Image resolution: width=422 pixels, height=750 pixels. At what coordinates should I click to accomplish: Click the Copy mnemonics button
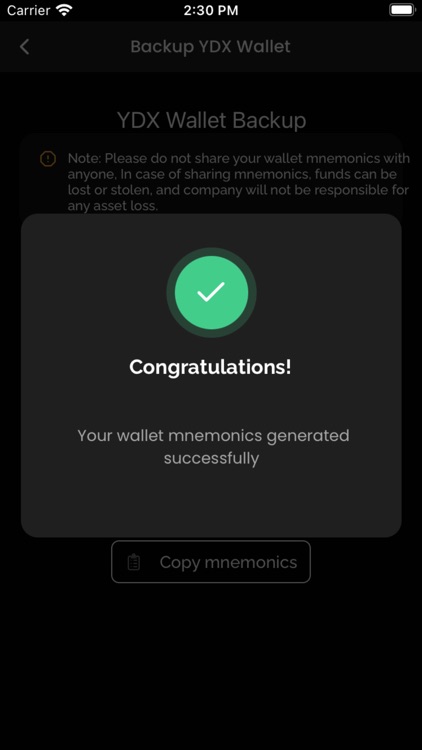pos(211,562)
